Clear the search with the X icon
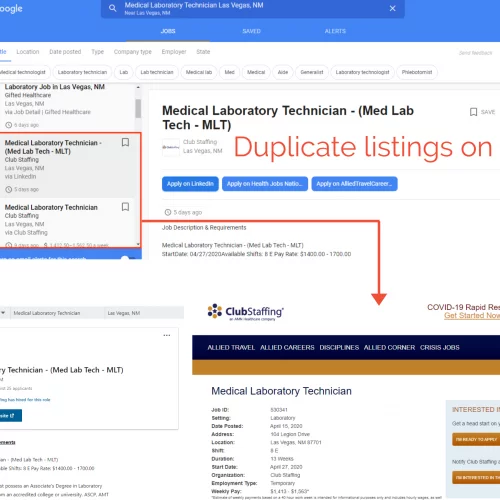The width and height of the screenshot is (500, 500). click(x=392, y=8)
